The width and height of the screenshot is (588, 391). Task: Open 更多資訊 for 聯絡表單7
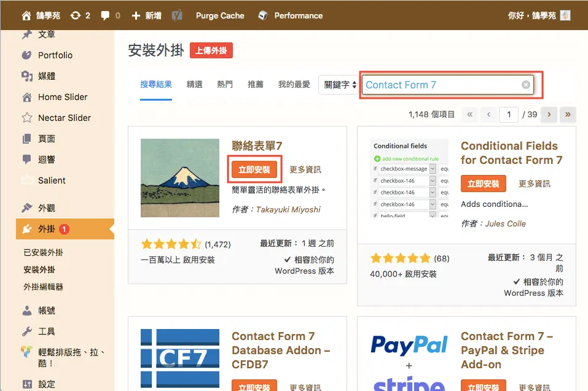click(305, 169)
